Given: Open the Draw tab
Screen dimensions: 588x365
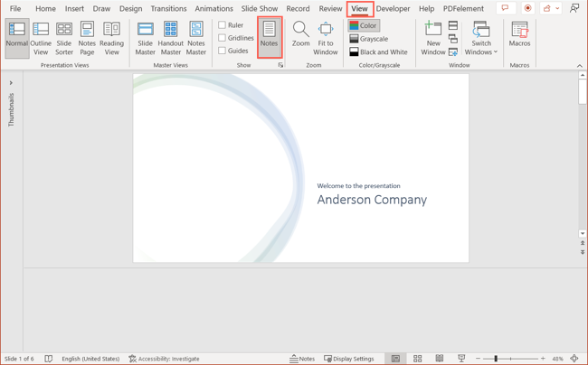Looking at the screenshot, I should click(x=101, y=8).
